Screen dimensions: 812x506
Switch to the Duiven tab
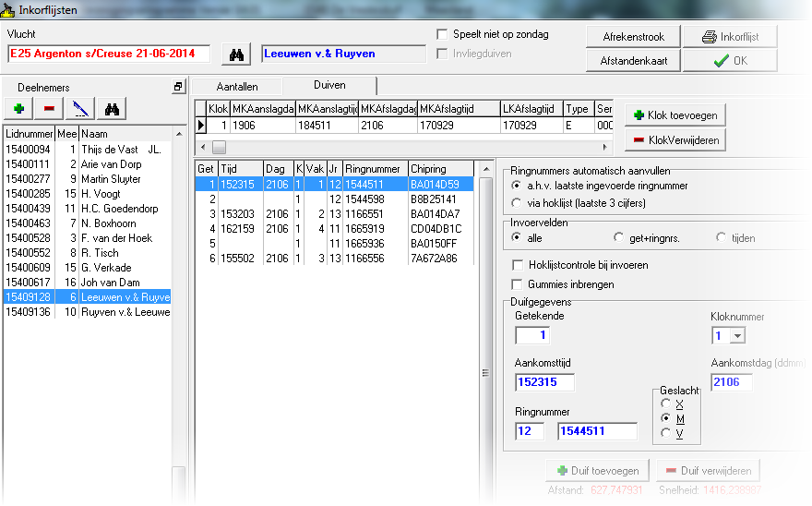[x=329, y=85]
